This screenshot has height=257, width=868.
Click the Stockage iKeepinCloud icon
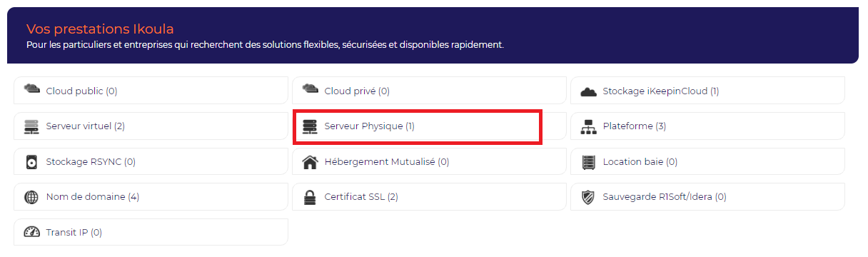[588, 91]
